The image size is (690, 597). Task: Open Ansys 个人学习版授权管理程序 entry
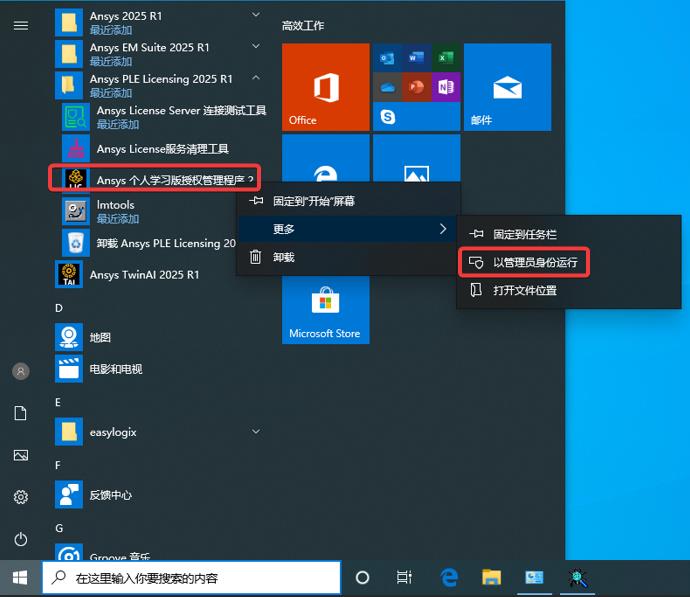coord(154,179)
